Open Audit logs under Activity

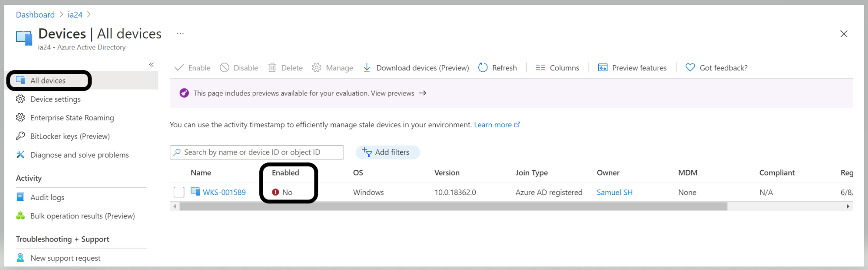pyautogui.click(x=47, y=197)
